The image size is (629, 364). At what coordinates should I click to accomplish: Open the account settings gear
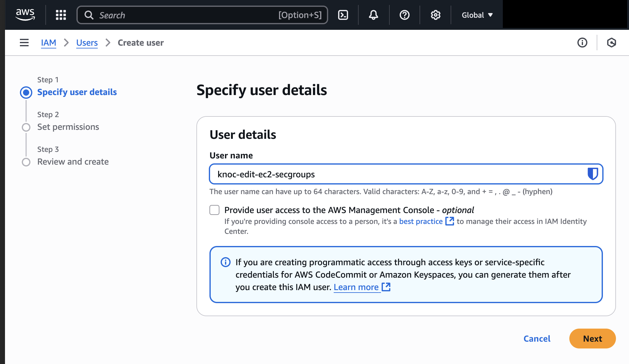[x=435, y=15]
